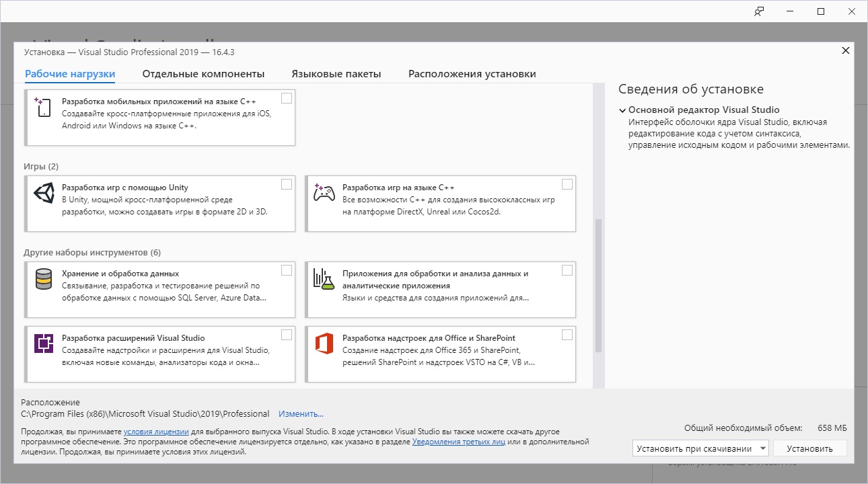Click the C++ game controller icon

pyautogui.click(x=324, y=194)
